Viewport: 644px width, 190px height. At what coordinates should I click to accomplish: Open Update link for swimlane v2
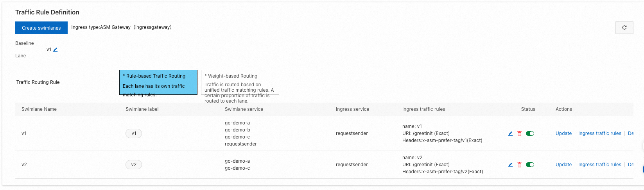click(563, 165)
